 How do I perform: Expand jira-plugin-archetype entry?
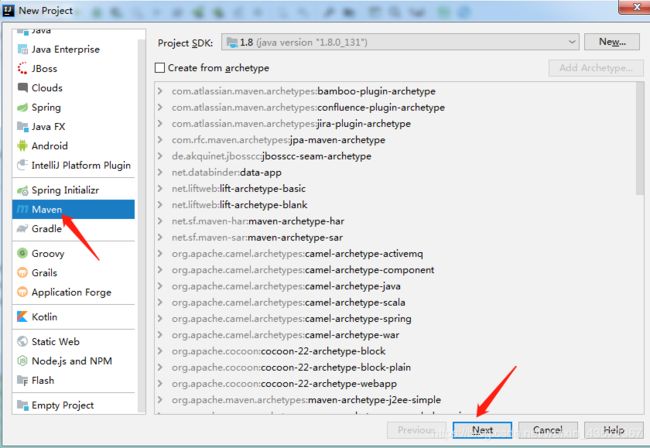160,124
